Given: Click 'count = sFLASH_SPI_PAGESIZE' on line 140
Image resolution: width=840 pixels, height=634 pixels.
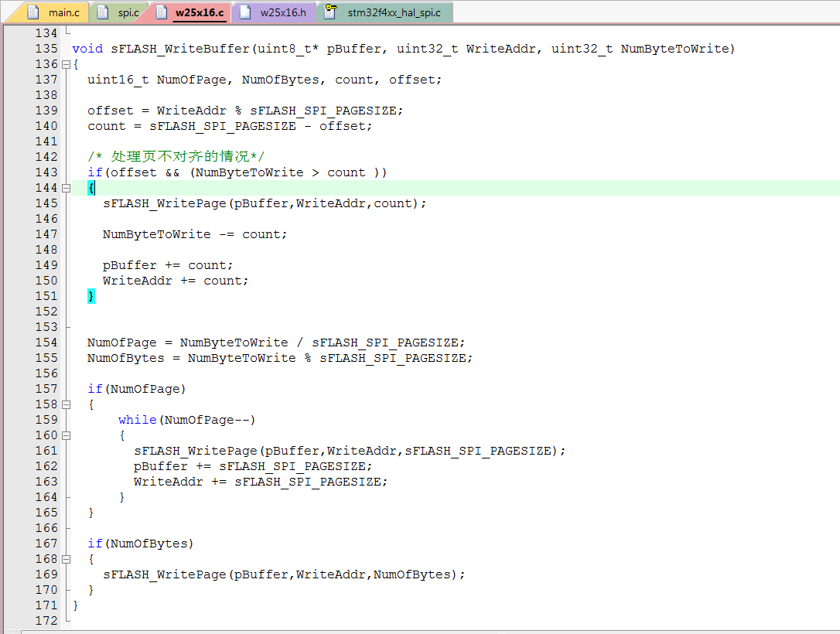Looking at the screenshot, I should 192,126.
